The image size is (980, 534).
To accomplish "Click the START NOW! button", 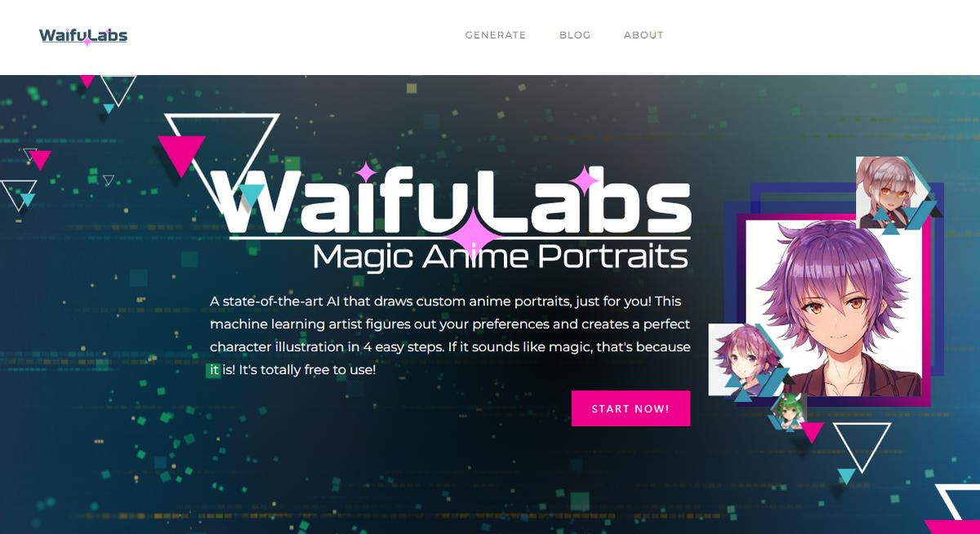I will pos(630,408).
